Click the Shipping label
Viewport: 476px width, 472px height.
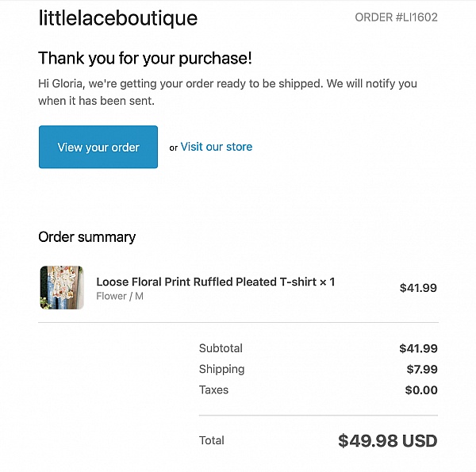(x=221, y=369)
